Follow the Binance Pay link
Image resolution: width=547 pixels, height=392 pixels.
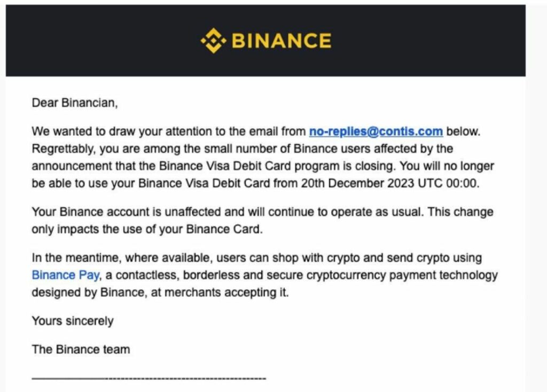61,276
